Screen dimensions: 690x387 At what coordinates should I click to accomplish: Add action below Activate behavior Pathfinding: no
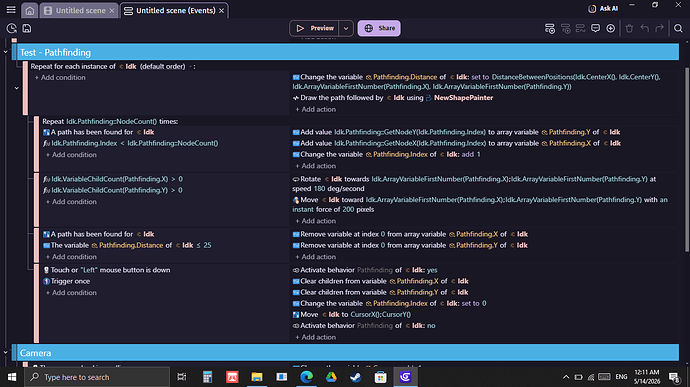(x=315, y=337)
